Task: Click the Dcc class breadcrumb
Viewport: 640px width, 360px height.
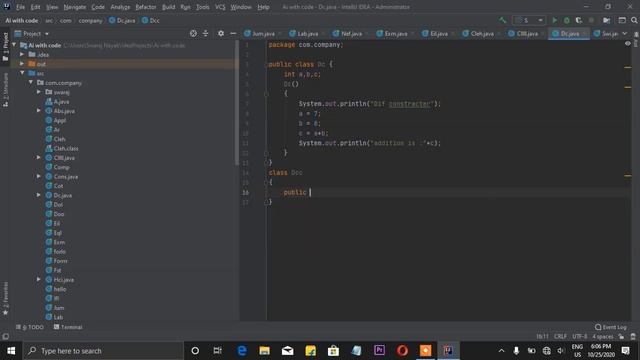Action: point(151,20)
